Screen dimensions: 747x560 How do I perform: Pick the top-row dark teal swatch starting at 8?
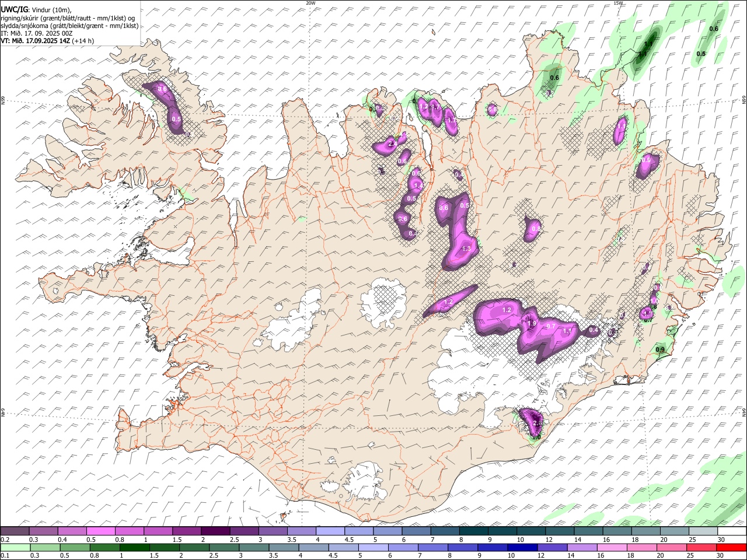pyautogui.click(x=474, y=531)
